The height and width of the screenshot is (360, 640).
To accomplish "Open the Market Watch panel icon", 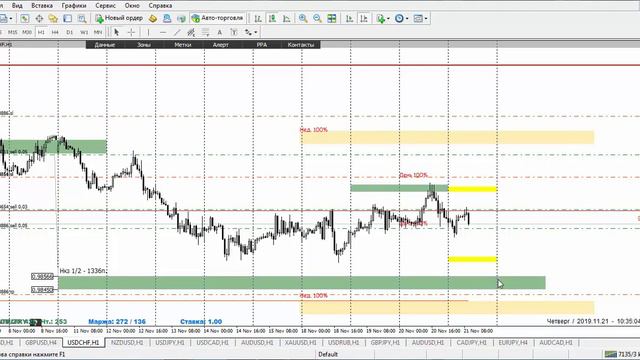I will click(x=24, y=18).
